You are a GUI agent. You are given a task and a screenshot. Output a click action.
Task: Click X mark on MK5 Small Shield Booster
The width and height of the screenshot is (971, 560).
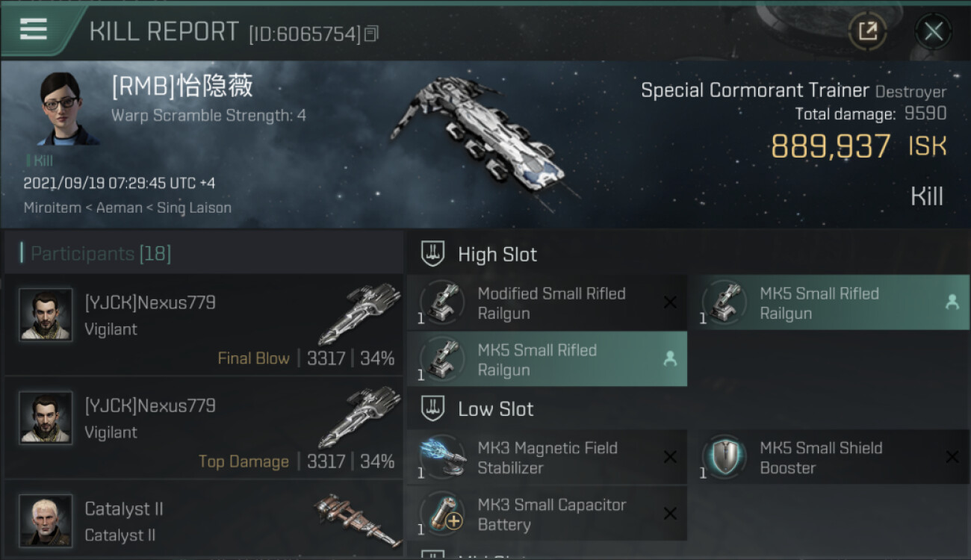pos(952,457)
